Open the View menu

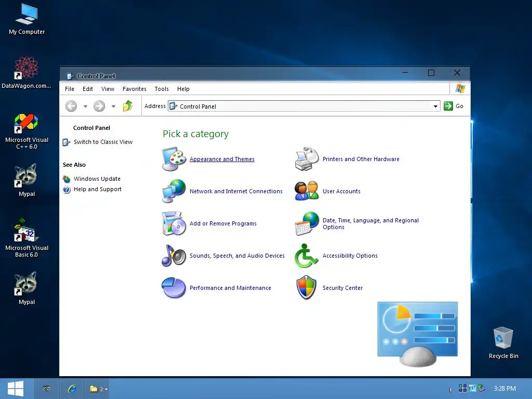(x=108, y=89)
